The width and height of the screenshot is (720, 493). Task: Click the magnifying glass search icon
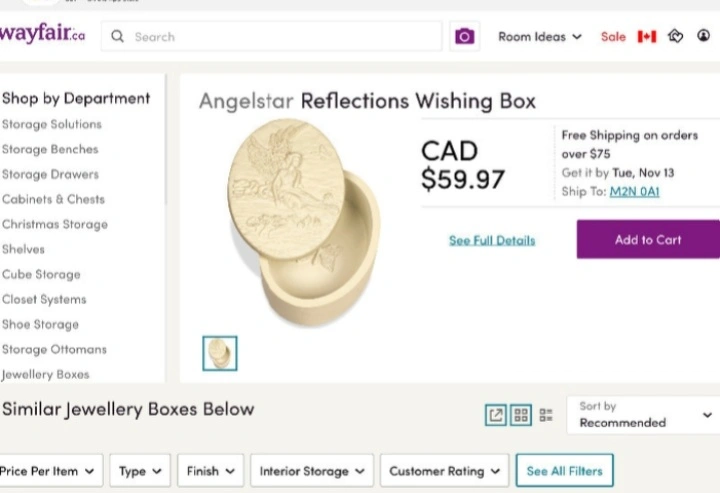[118, 37]
